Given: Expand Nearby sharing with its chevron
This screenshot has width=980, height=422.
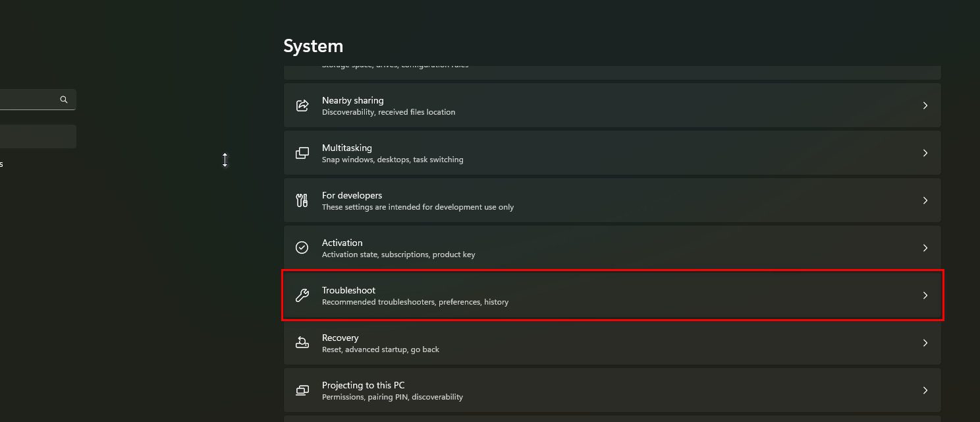Looking at the screenshot, I should [x=925, y=105].
